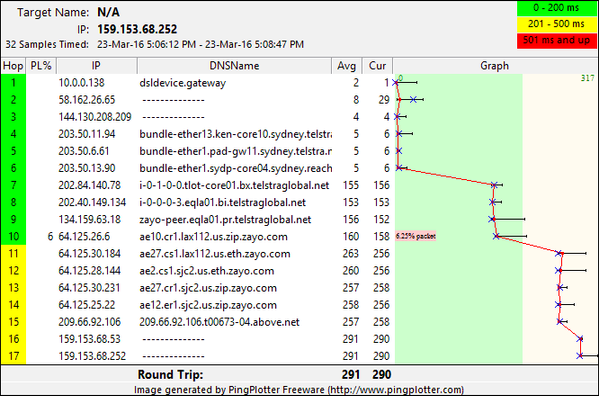
Task: Click the hop 11 blue X graph marker
Action: 559,254
